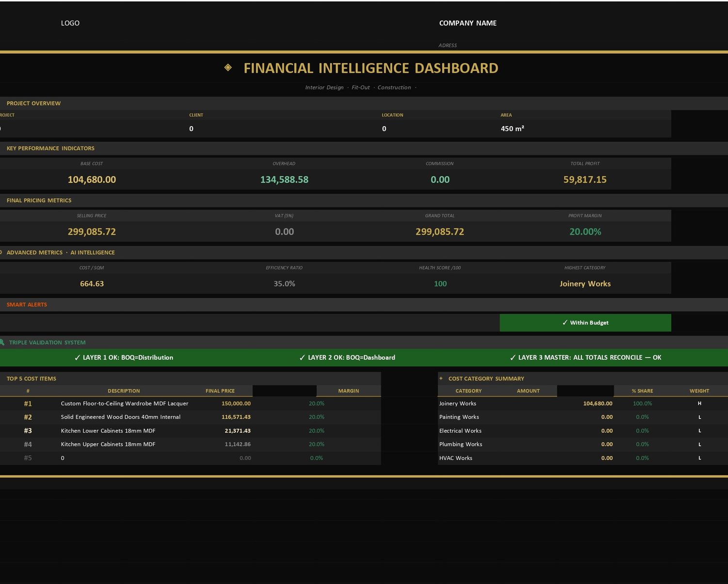Screen dimensions: 728x584
Task: Select Joinery Works in category summary table
Action: (x=458, y=404)
